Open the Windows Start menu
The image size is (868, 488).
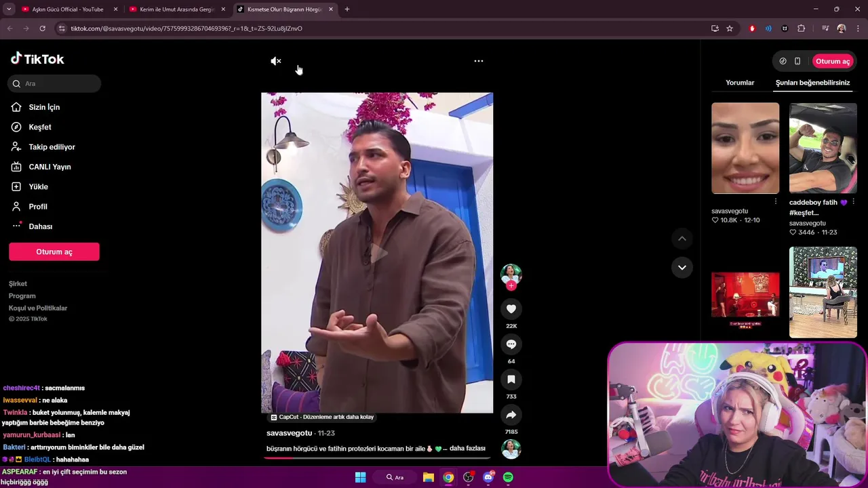[361, 477]
